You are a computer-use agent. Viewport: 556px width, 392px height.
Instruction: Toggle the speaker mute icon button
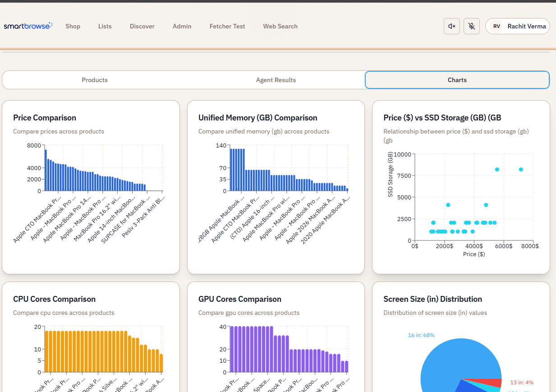[452, 26]
